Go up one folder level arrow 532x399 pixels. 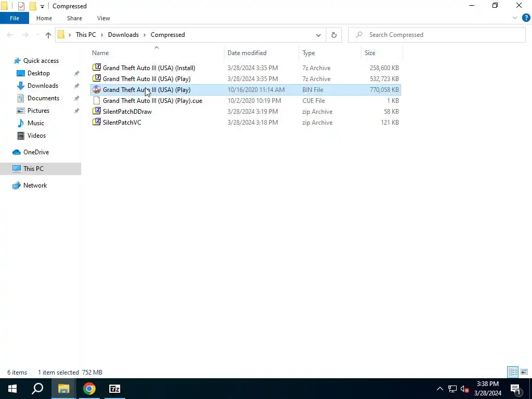coord(48,35)
